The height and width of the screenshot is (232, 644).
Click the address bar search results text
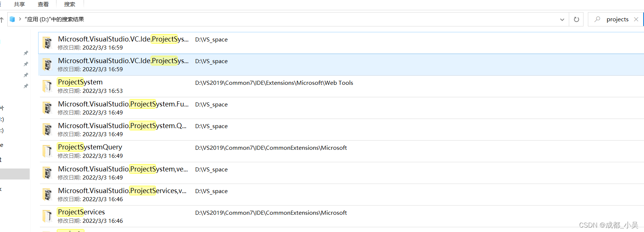(54, 19)
